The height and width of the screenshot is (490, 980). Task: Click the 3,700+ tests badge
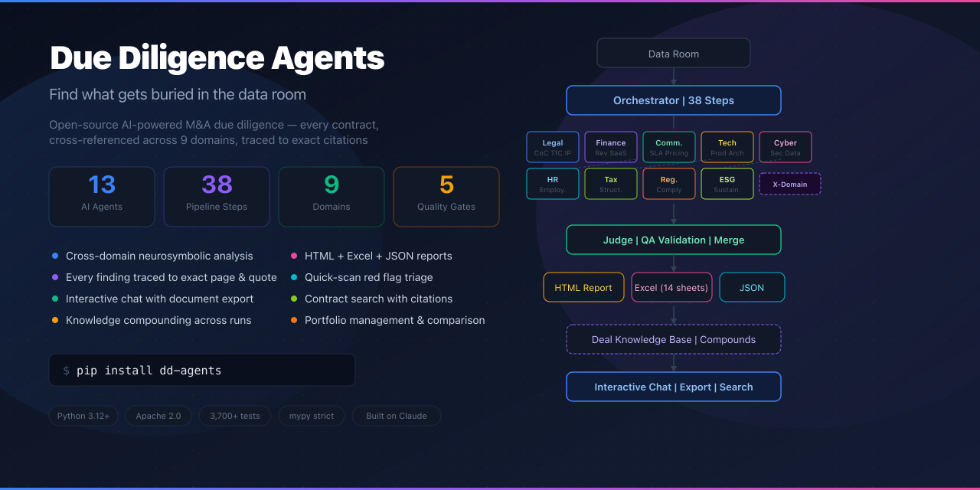click(234, 416)
